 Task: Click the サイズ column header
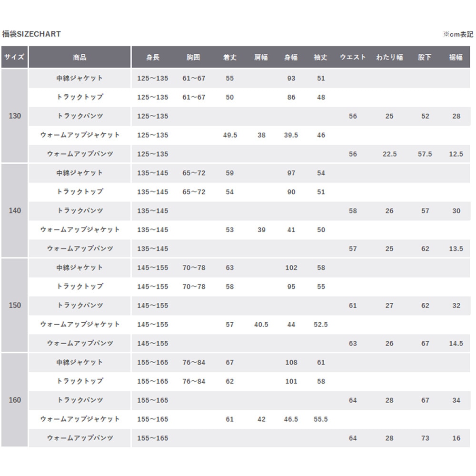(14, 57)
